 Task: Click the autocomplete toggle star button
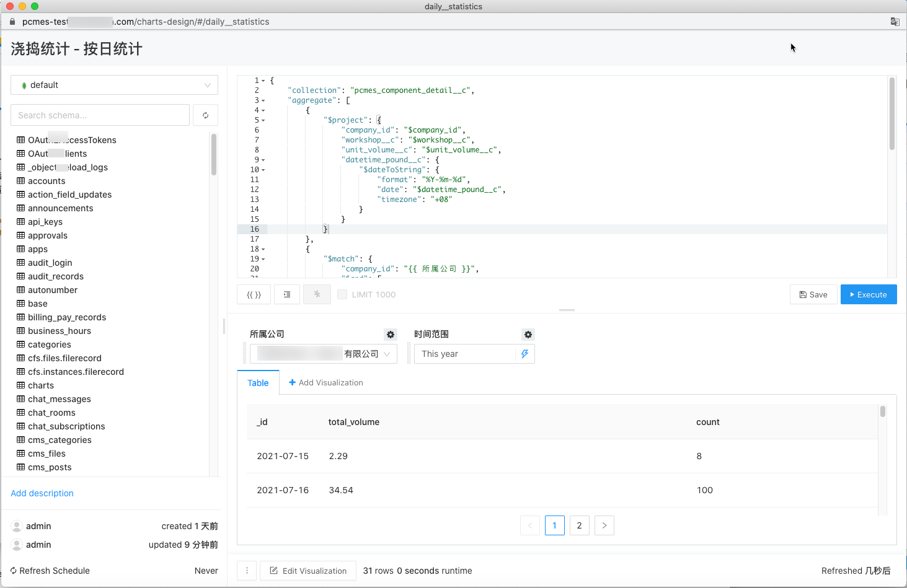[317, 294]
